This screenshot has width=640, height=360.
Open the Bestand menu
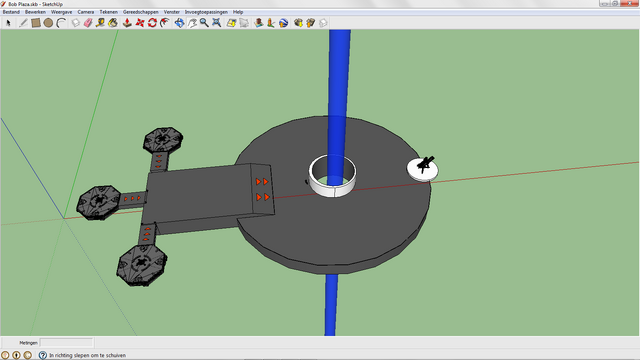(11, 12)
